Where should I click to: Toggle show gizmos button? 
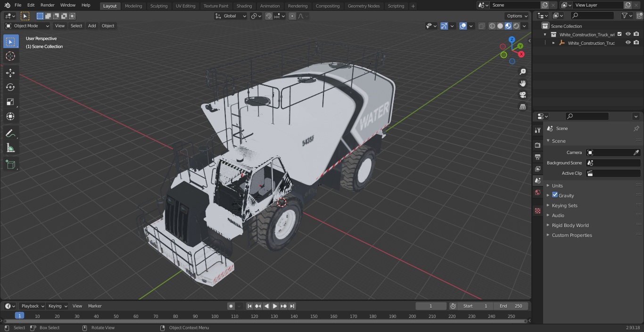tap(444, 26)
